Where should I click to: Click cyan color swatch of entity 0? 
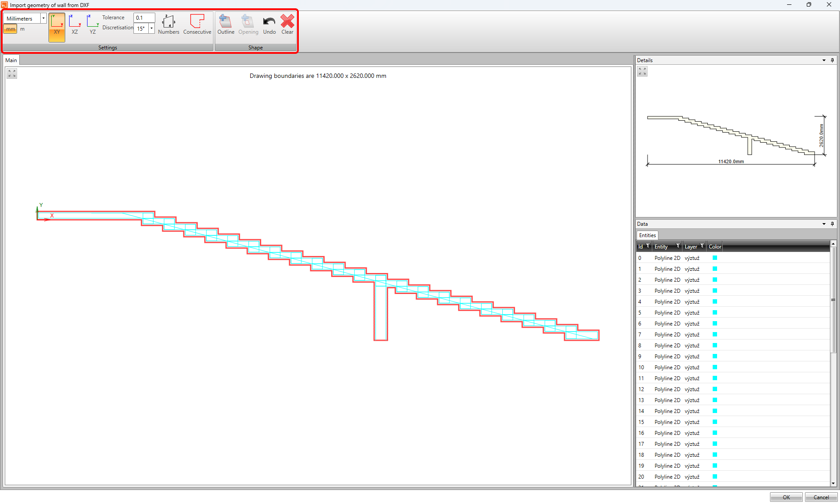click(715, 258)
